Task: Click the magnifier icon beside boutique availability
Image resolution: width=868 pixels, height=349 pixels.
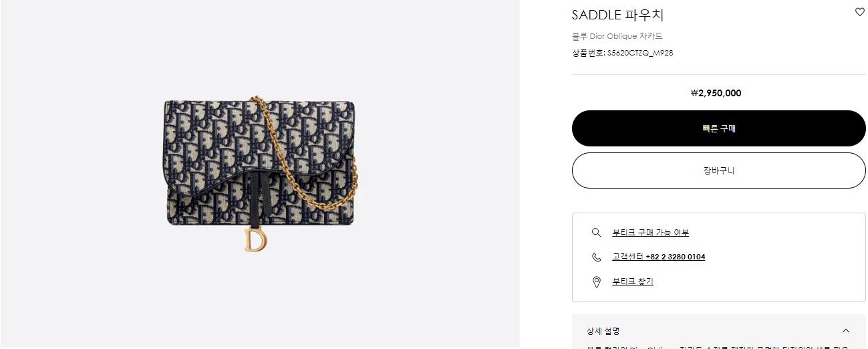Action: coord(597,233)
